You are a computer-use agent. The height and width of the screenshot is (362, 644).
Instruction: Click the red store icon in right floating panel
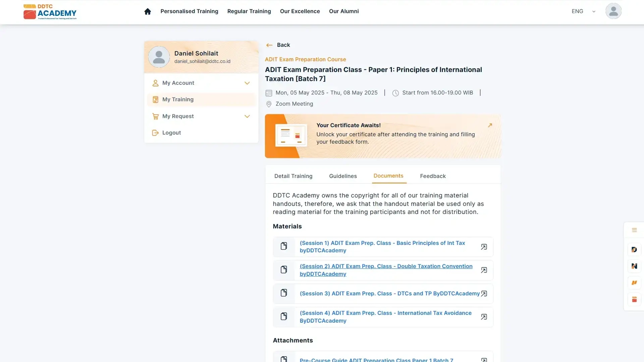tap(634, 299)
